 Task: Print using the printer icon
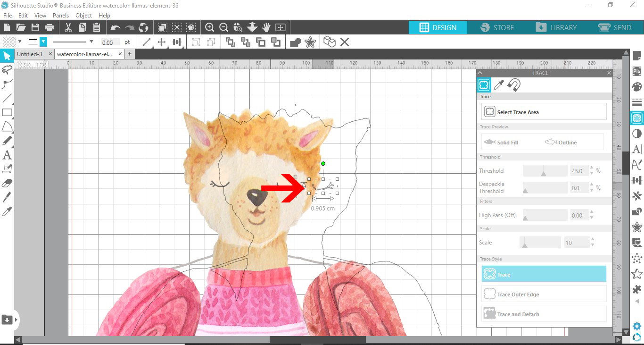(x=50, y=27)
